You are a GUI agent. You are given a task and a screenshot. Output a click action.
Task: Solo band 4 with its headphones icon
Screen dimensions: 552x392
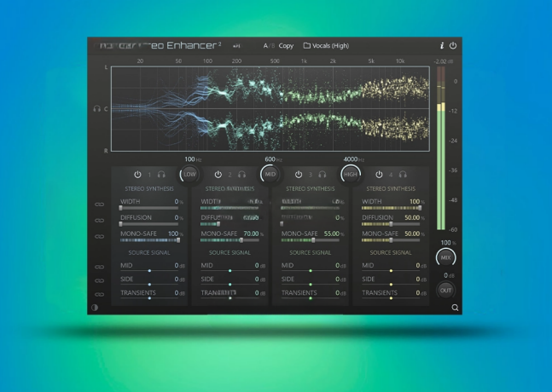pyautogui.click(x=403, y=175)
